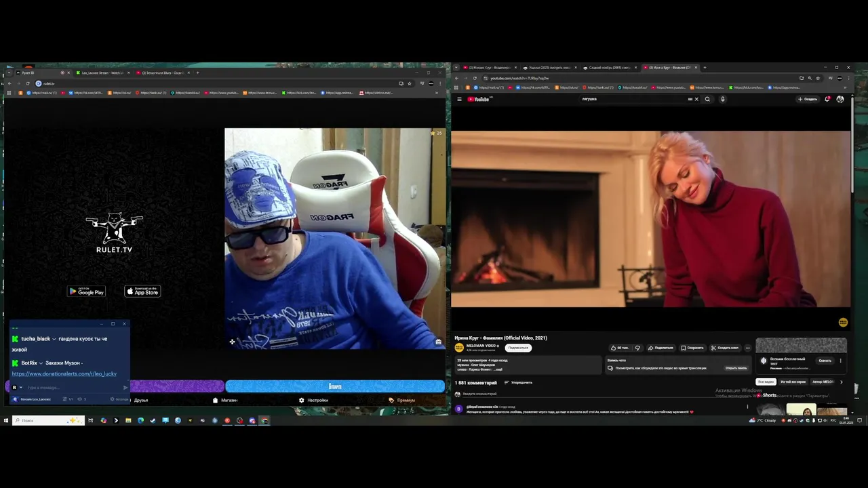
Task: Open more actions ellipsis under video
Action: pos(748,348)
